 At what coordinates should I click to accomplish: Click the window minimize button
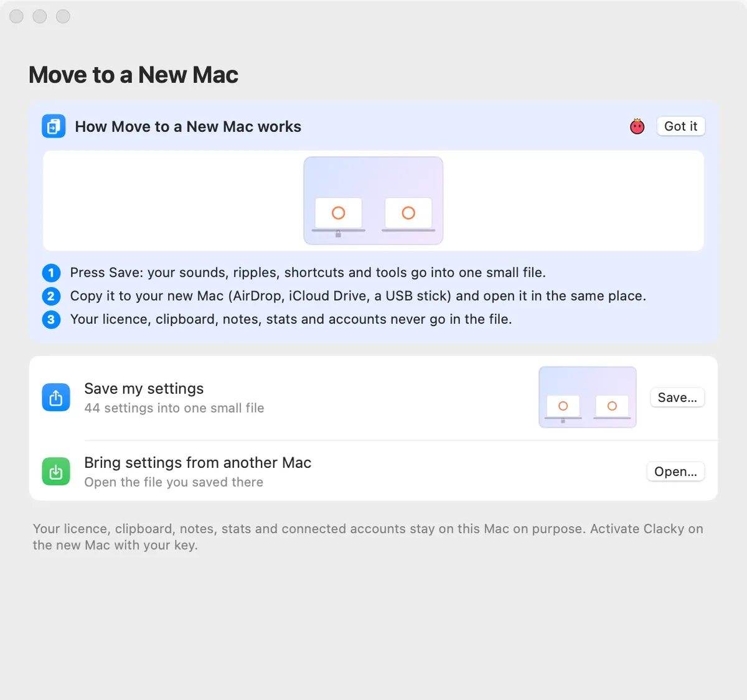tap(40, 16)
